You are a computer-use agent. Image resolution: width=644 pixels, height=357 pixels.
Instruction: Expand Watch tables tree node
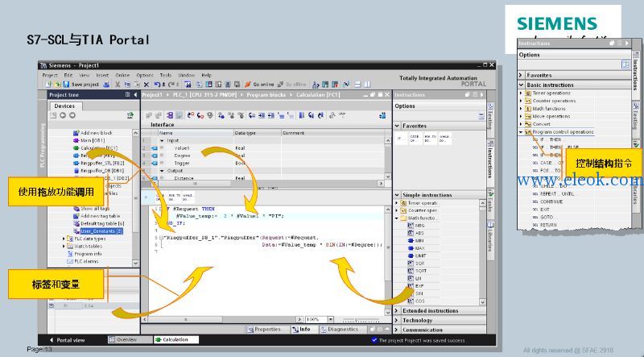tap(64, 247)
